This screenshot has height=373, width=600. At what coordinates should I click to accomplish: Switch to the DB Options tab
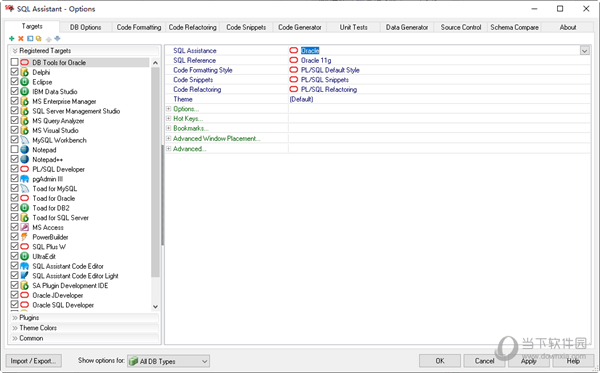click(85, 27)
